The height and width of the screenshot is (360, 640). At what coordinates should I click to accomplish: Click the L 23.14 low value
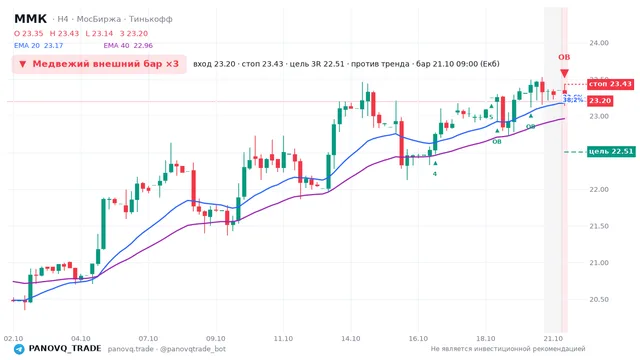point(99,33)
